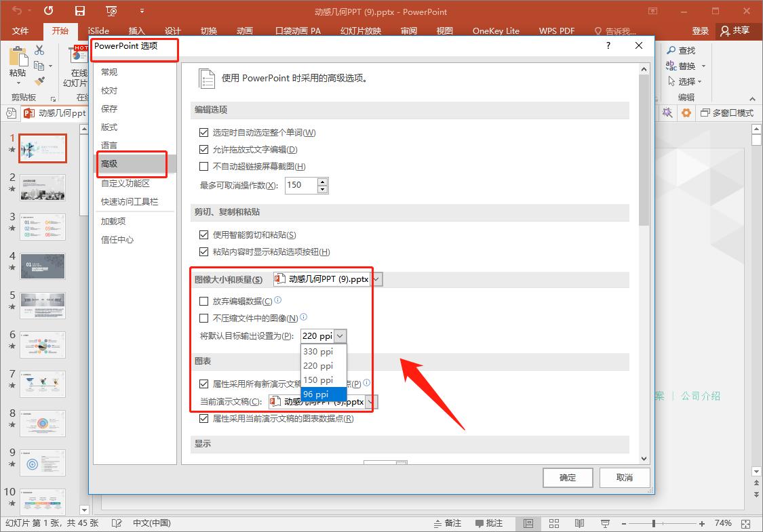Select 保存 category in options sidebar

point(109,108)
